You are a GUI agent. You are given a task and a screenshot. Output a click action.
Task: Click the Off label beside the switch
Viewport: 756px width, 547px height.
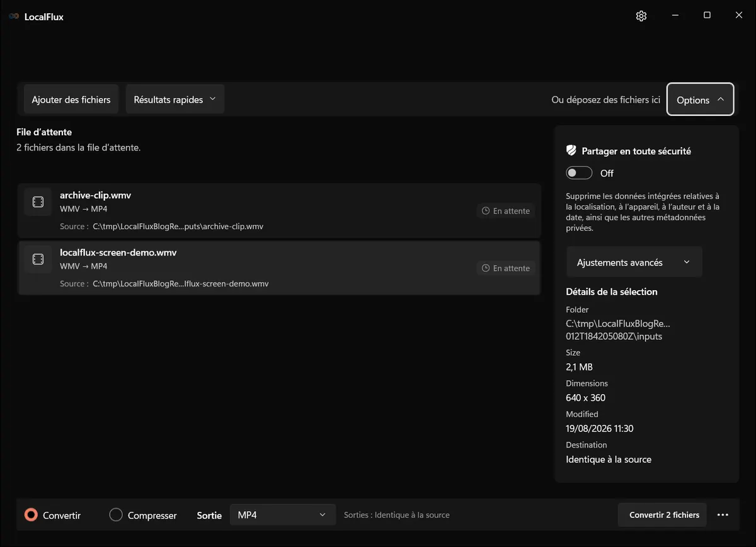coord(607,173)
